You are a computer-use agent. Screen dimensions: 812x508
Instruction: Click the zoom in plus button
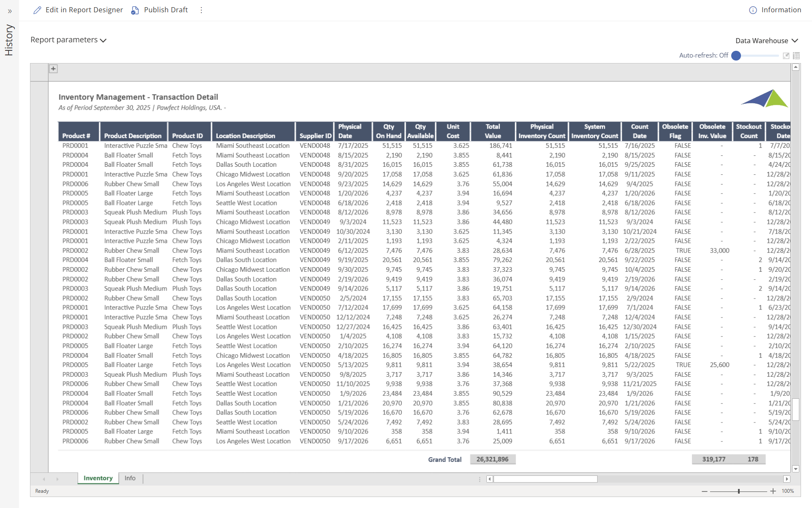(773, 491)
